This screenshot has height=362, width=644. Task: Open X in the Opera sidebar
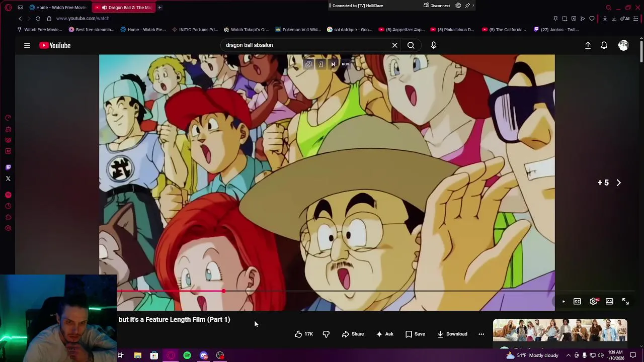[8, 178]
